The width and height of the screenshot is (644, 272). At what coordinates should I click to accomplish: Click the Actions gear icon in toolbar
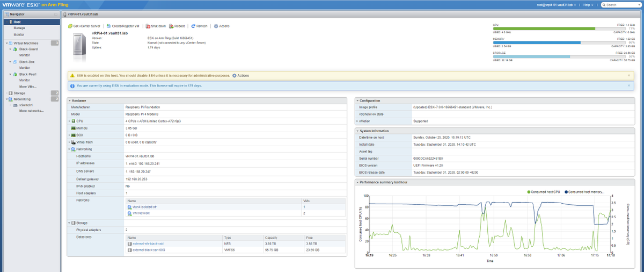point(216,26)
